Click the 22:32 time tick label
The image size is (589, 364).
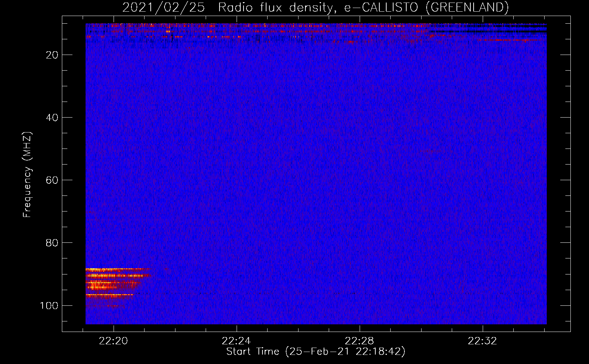click(483, 341)
